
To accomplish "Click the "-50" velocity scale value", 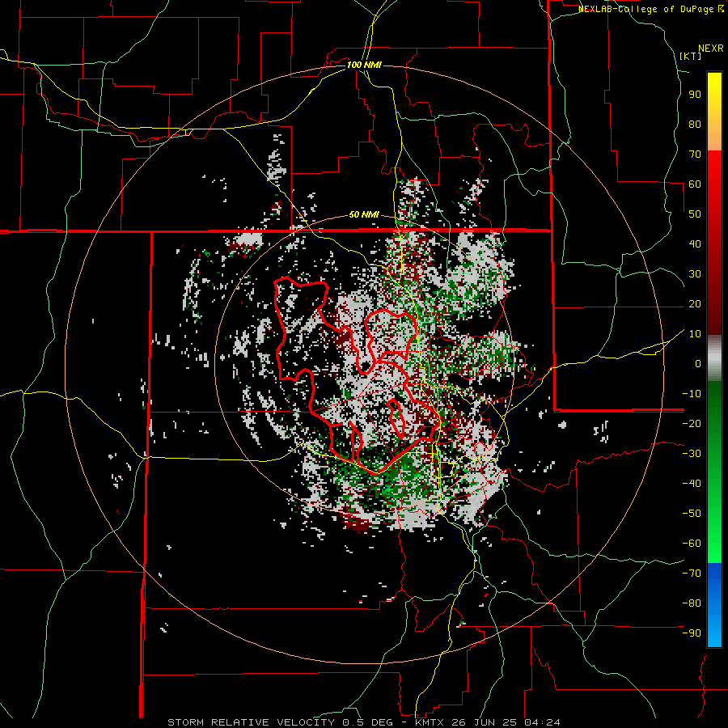I will pyautogui.click(x=692, y=514).
